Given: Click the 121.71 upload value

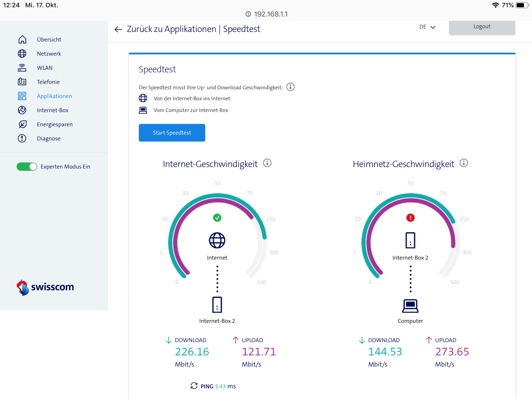Looking at the screenshot, I should pyautogui.click(x=259, y=352).
